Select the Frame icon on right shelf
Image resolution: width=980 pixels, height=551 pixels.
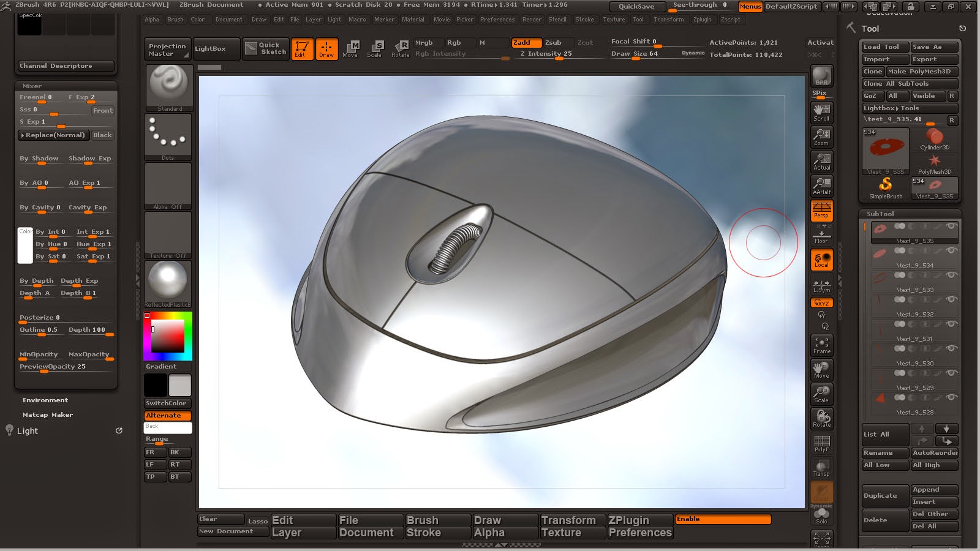pyautogui.click(x=821, y=345)
